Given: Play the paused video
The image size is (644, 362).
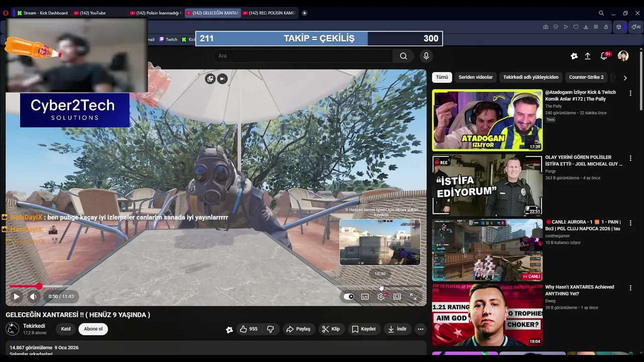Looking at the screenshot, I should 16,297.
